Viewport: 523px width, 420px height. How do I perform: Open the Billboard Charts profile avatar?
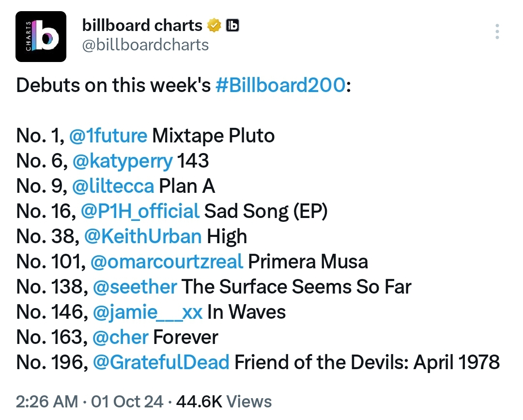[x=41, y=37]
